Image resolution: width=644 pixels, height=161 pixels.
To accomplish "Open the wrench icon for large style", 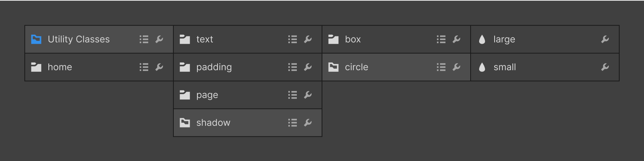I will 605,39.
